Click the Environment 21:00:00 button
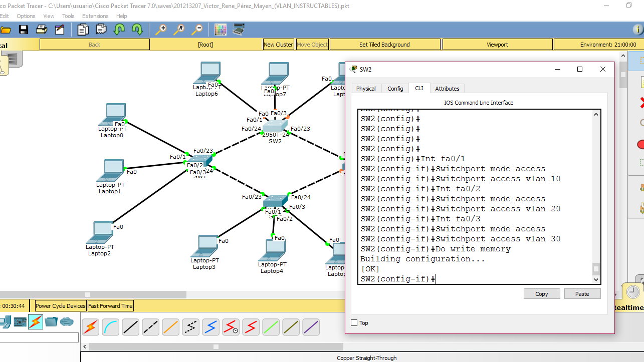The height and width of the screenshot is (362, 644). [x=598, y=45]
